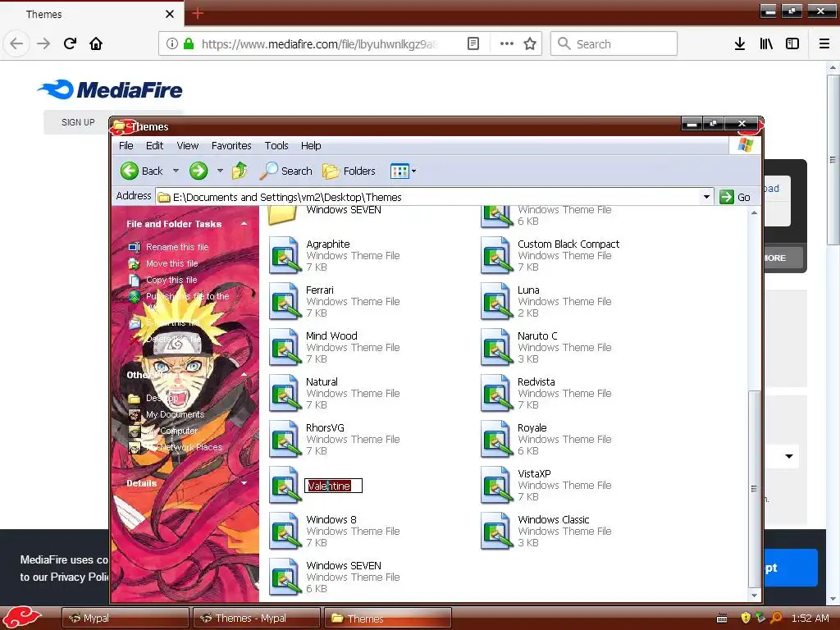Image resolution: width=840 pixels, height=630 pixels.
Task: Click inside the Valentine rename text box
Action: pos(333,486)
